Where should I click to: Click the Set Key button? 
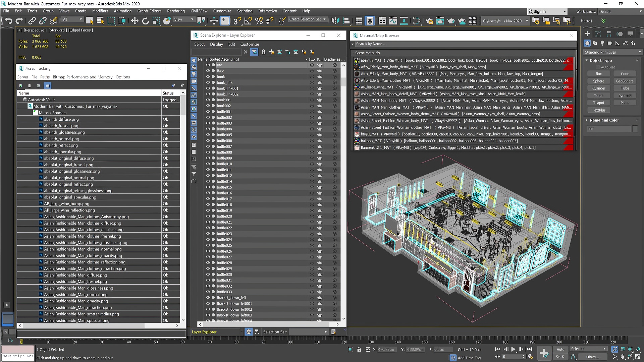pos(560,357)
